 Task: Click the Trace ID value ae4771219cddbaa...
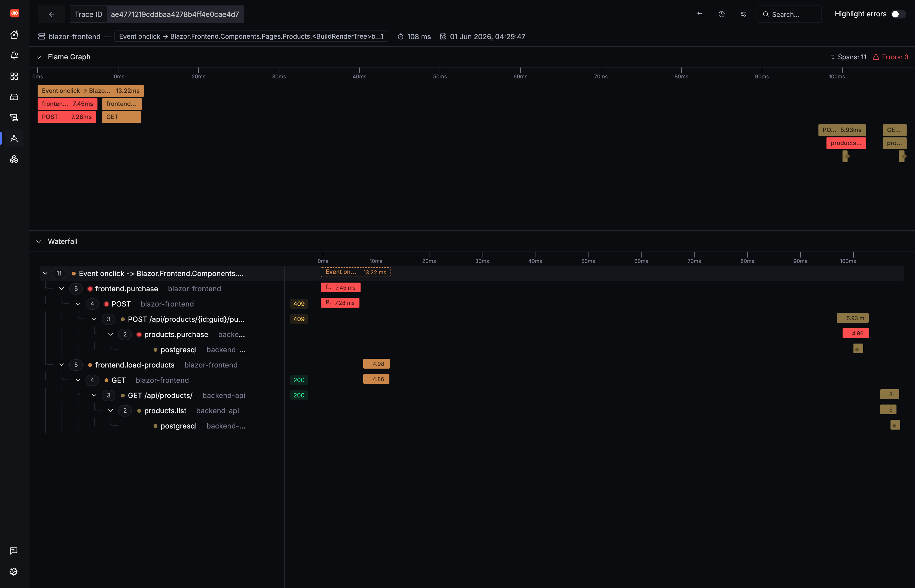coord(175,14)
